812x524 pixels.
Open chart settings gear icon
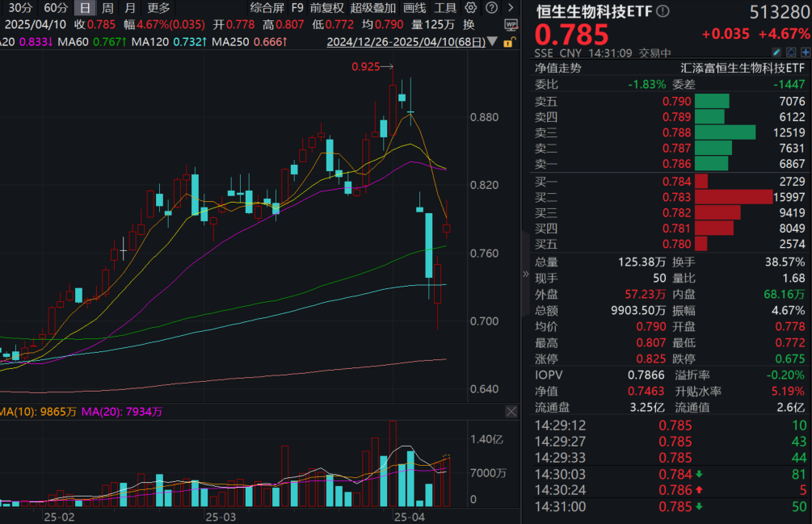tap(471, 8)
